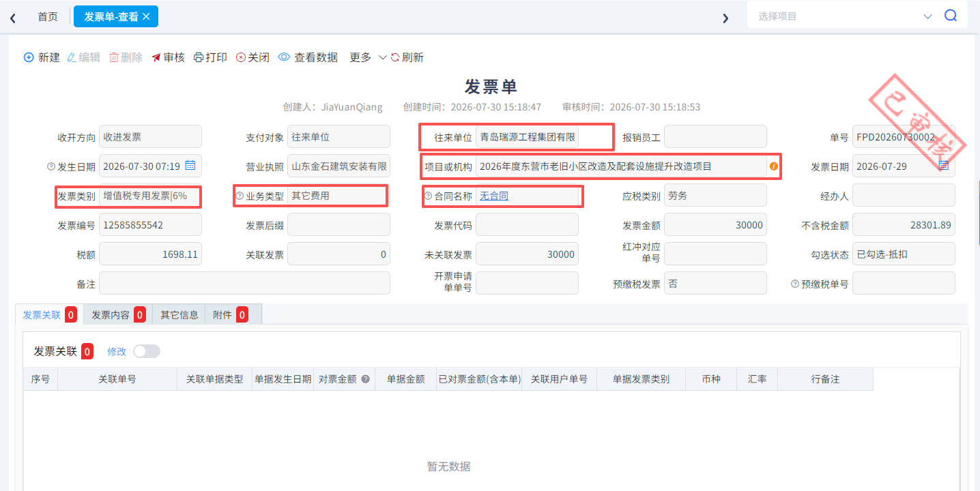Click help icon next to 合同名称
980x491 pixels.
[x=428, y=196]
